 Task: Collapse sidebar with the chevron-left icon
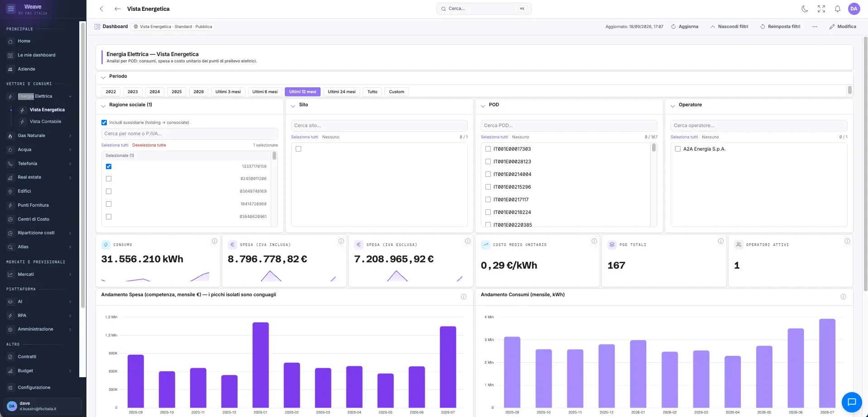(x=101, y=9)
